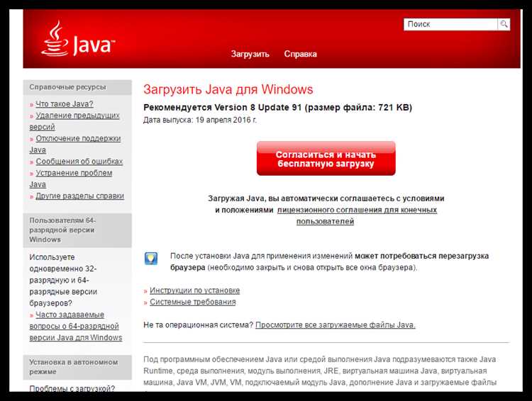Click the Рекомендуется Version 8 Update 91 text
Image resolution: width=532 pixels, height=401 pixels.
223,108
